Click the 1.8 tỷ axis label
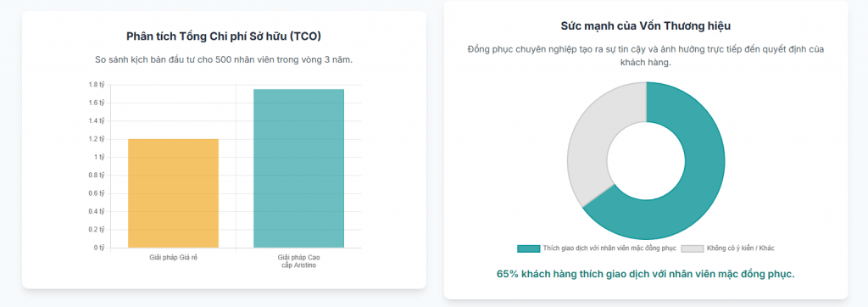Viewport: 868px width, 307px height. pyautogui.click(x=97, y=85)
